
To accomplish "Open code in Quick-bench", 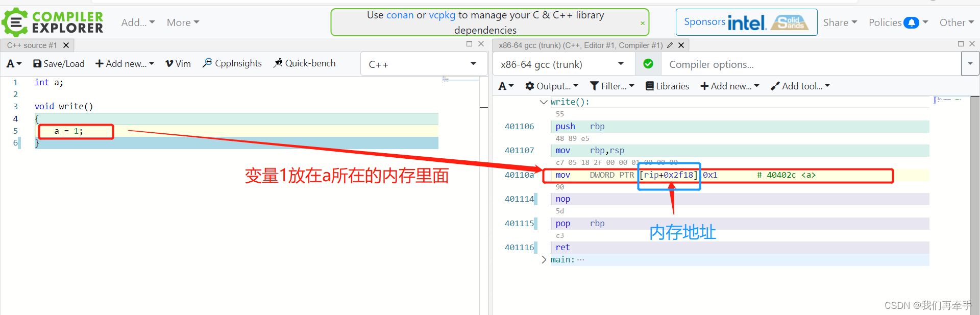I will (305, 63).
